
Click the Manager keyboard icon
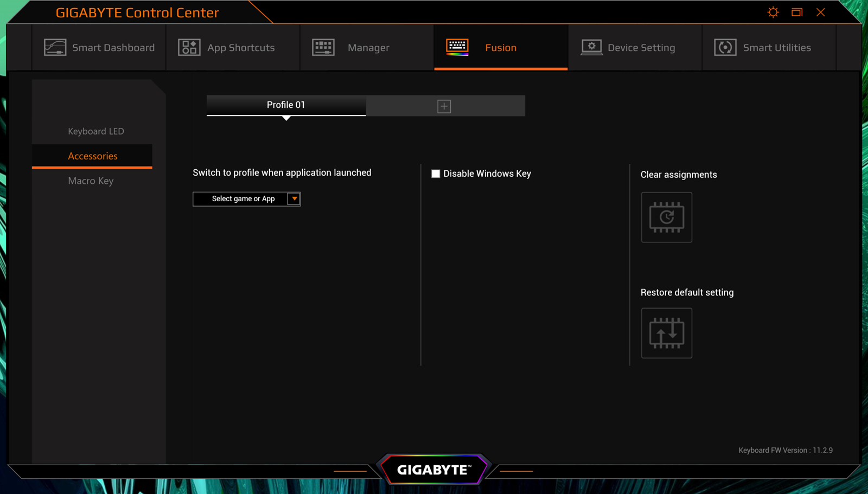(x=323, y=48)
